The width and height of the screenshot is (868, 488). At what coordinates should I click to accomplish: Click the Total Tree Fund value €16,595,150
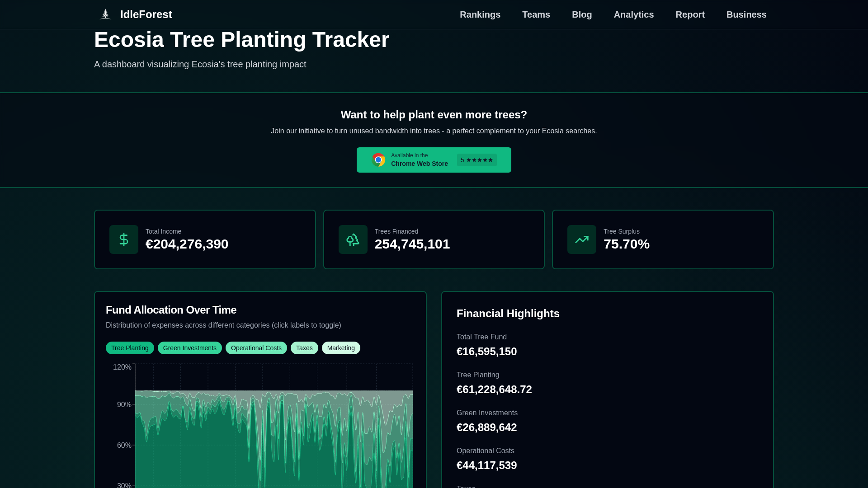(486, 352)
